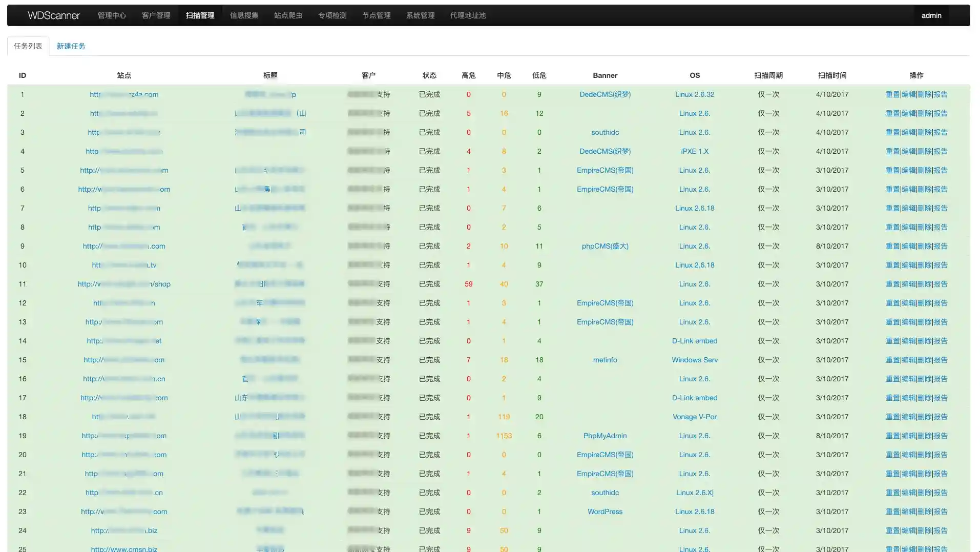
Task: Open the 客户管理 menu item
Action: (x=156, y=15)
